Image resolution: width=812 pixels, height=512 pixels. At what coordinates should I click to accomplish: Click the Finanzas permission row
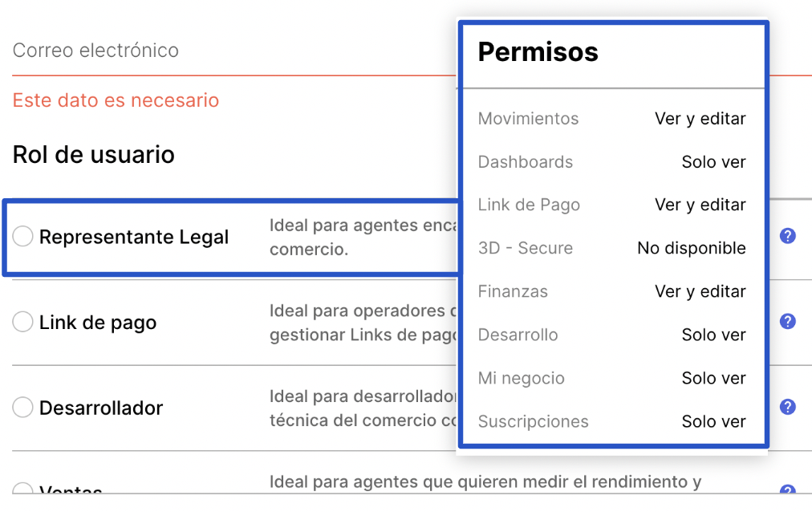pos(611,292)
